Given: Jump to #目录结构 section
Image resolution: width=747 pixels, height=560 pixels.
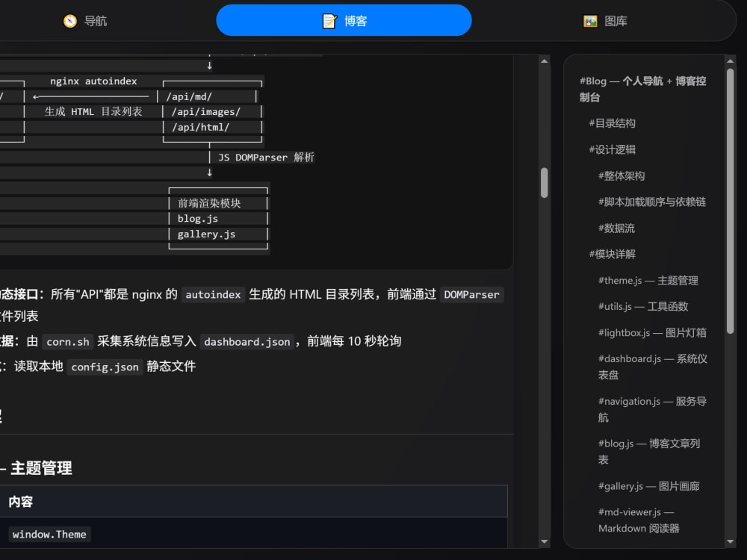Looking at the screenshot, I should pos(613,123).
